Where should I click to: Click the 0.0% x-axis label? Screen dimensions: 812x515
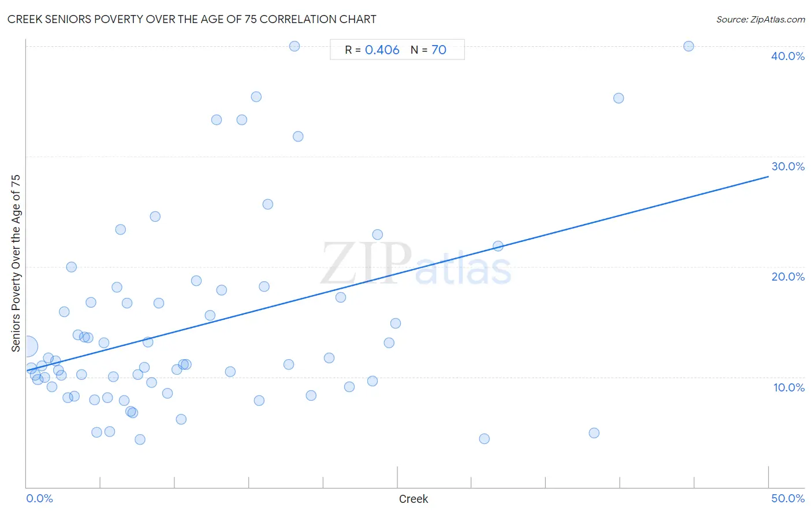(39, 498)
